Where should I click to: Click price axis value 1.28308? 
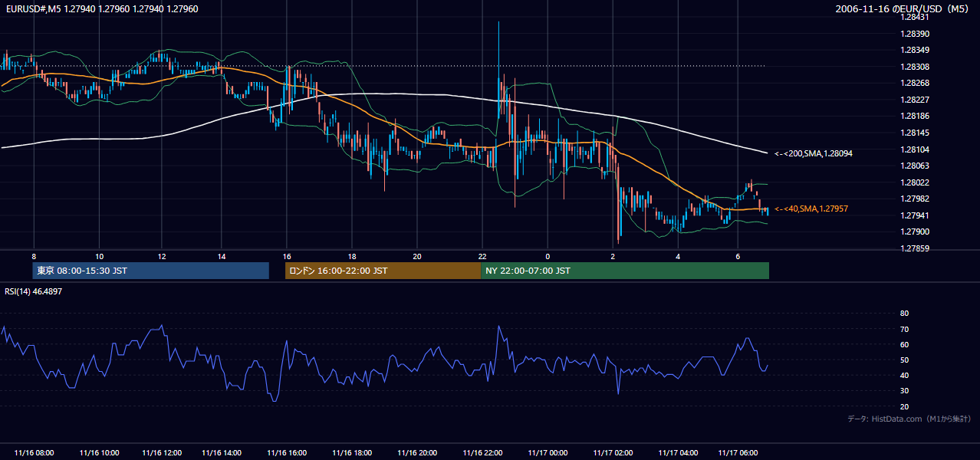pos(916,67)
